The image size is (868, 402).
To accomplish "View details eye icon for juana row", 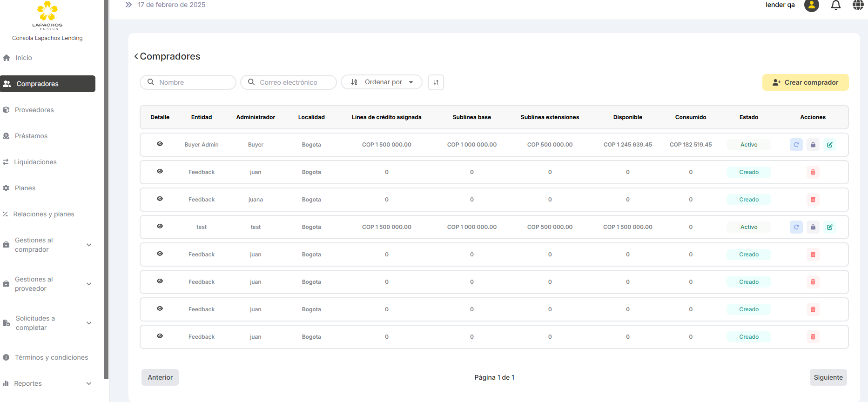I will pyautogui.click(x=160, y=199).
